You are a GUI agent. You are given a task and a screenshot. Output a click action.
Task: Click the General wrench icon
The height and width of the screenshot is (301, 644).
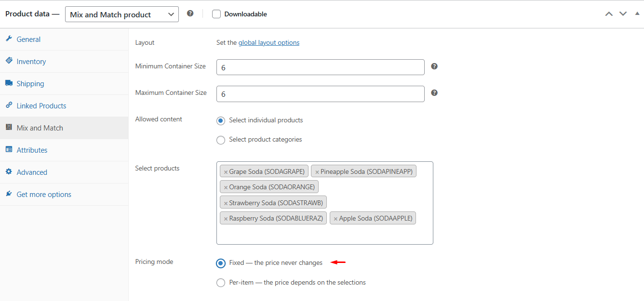(x=9, y=39)
